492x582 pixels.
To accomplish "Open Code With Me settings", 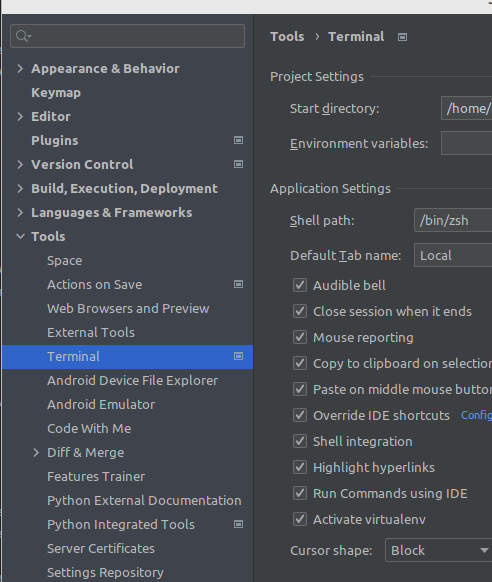I will [89, 428].
